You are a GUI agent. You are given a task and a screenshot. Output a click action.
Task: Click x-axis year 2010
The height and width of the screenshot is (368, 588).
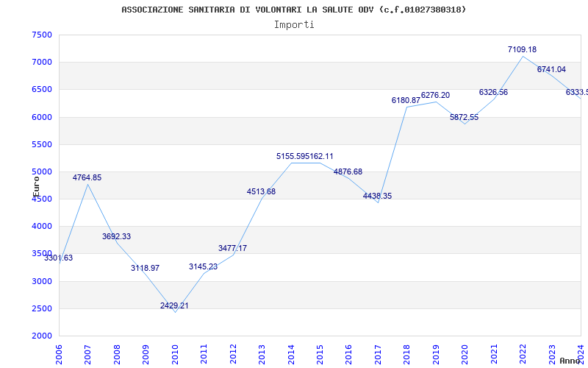tap(175, 354)
